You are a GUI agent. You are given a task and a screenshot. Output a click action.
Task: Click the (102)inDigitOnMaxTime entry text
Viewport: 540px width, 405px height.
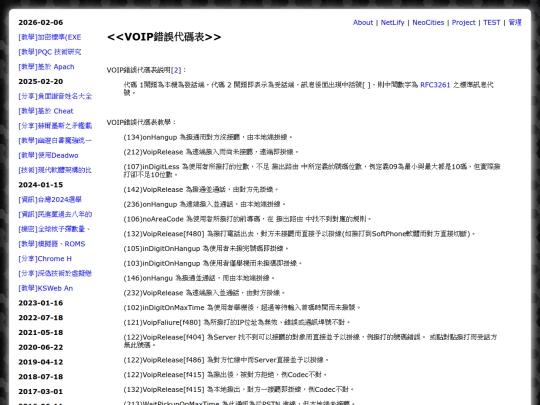tap(242, 308)
